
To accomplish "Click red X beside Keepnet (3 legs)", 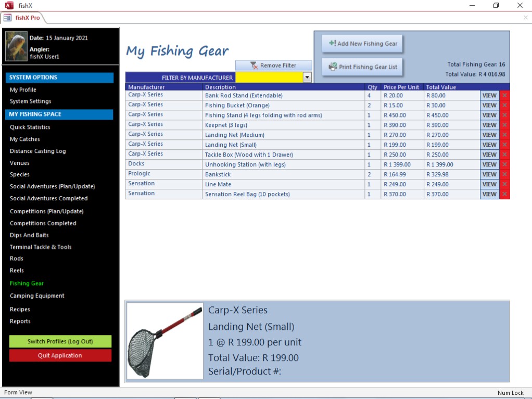I will tap(504, 125).
